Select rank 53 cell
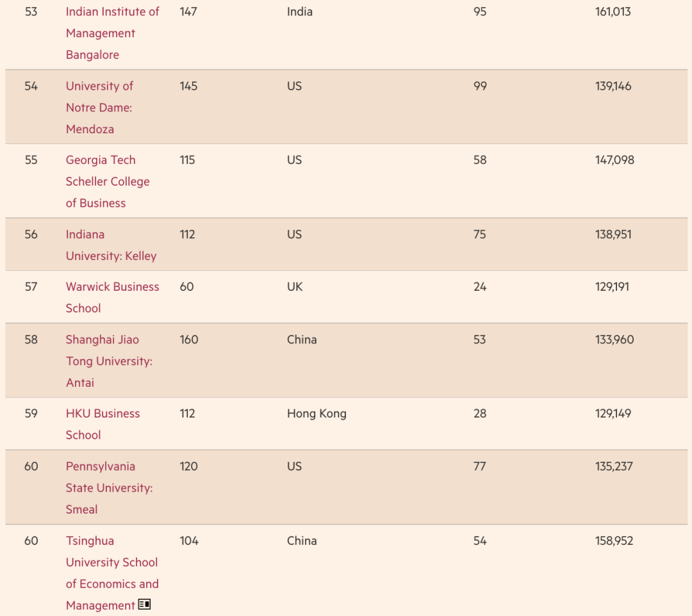 [x=31, y=12]
